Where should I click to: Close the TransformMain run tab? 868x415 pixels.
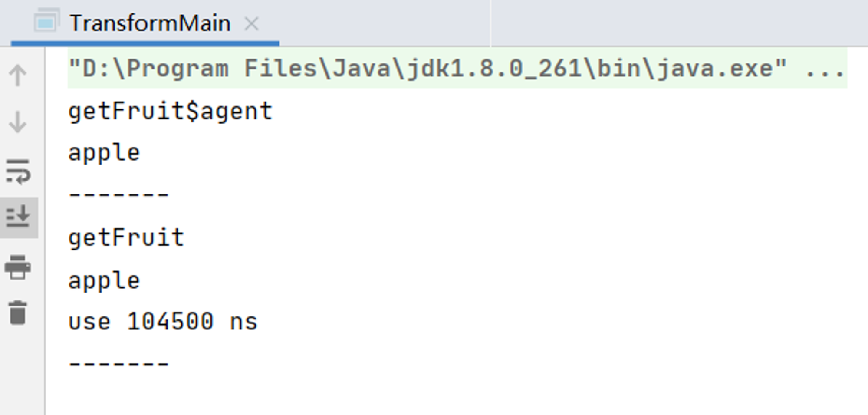(x=251, y=23)
